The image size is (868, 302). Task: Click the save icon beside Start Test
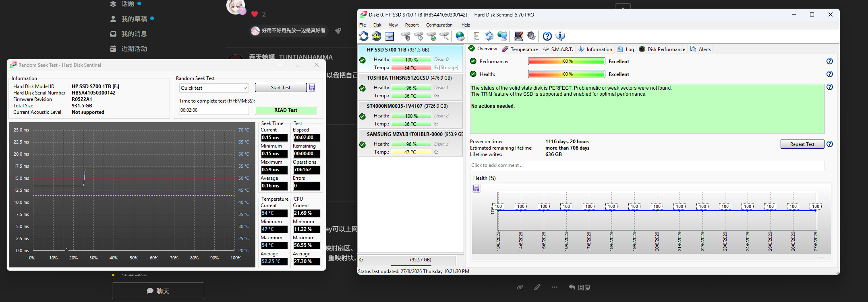[312, 88]
